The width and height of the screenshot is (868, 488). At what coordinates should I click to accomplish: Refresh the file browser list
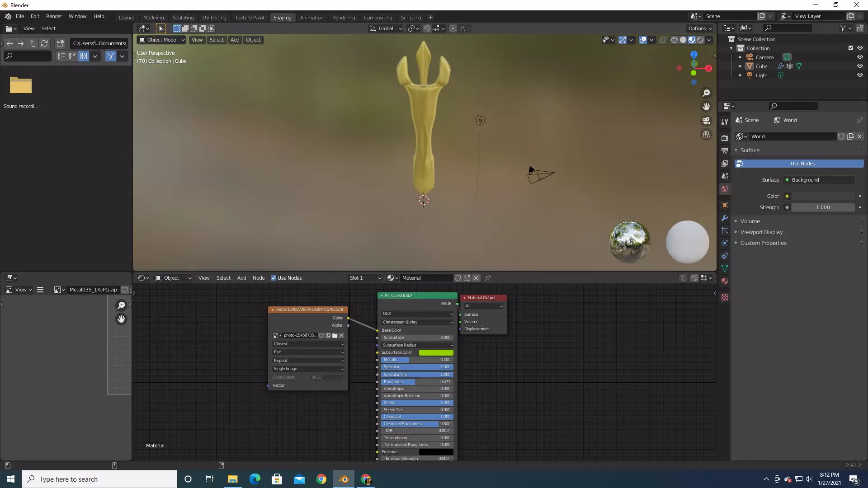[x=44, y=43]
